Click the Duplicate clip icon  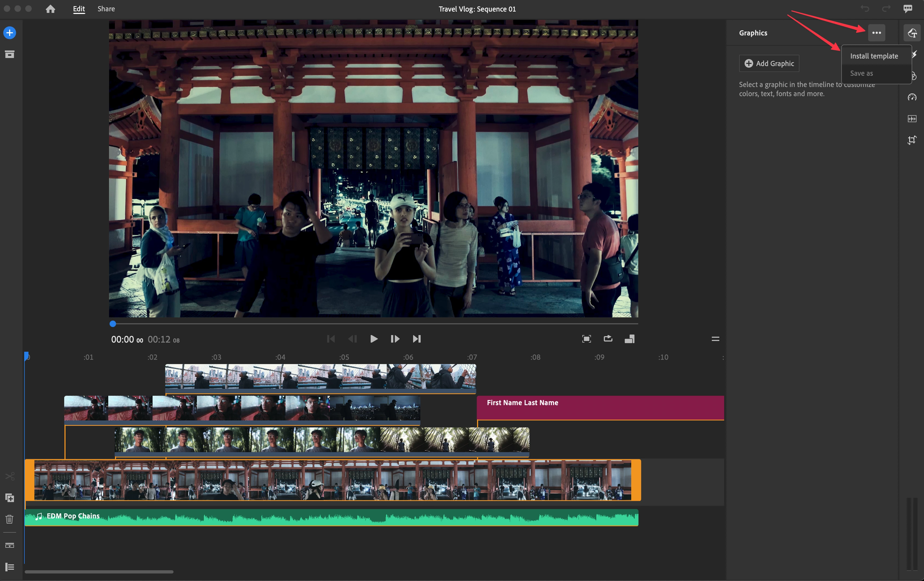pos(10,498)
